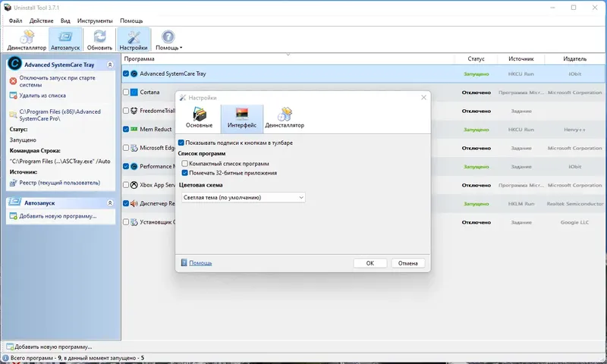
Task: Enable the Xbox App Services checkbox
Action: point(126,185)
